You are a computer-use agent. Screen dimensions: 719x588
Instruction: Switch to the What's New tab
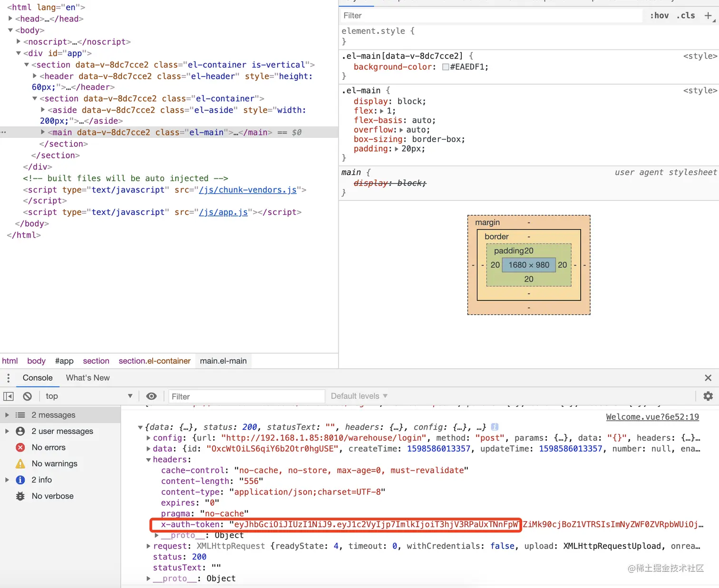88,378
